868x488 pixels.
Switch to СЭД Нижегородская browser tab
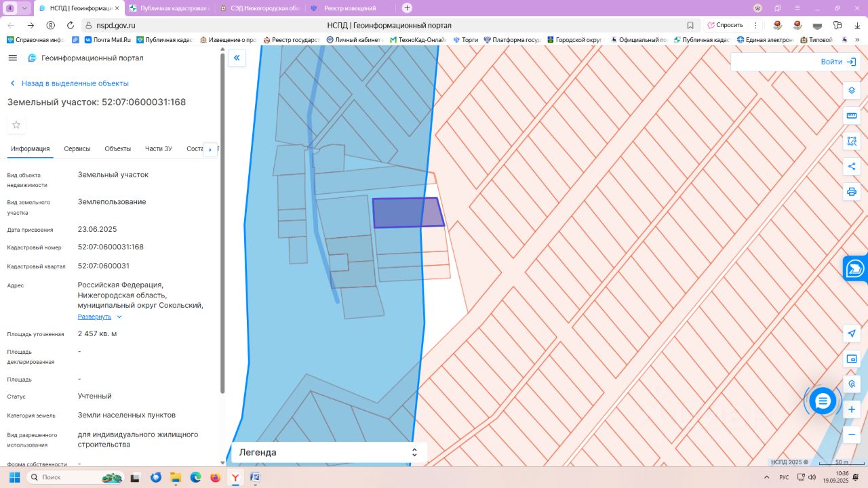259,8
